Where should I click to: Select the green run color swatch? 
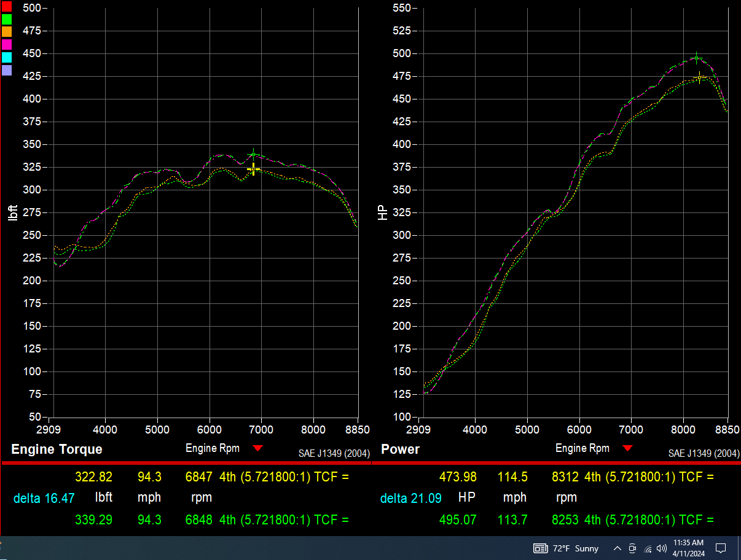[x=7, y=19]
